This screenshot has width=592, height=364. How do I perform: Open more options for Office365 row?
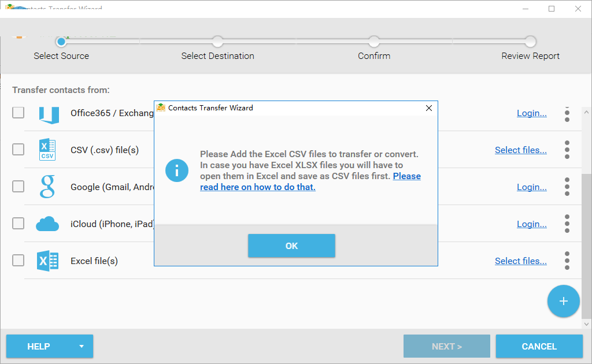pos(567,113)
